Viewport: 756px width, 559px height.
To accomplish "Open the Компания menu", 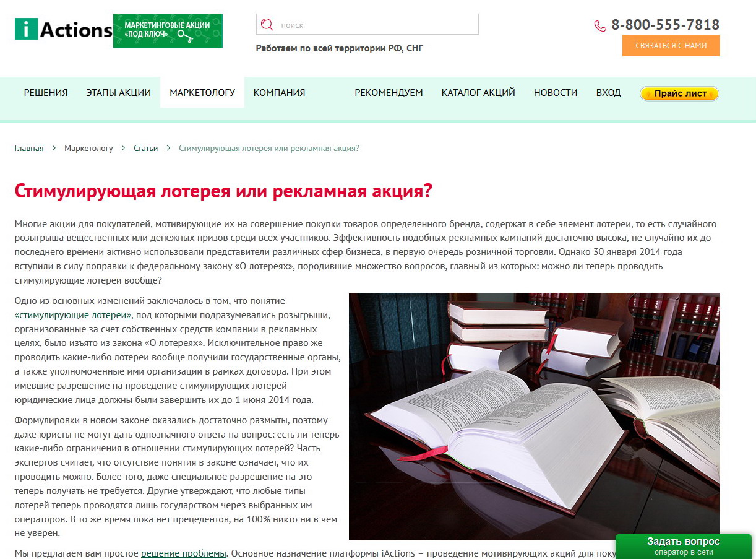I will (279, 93).
